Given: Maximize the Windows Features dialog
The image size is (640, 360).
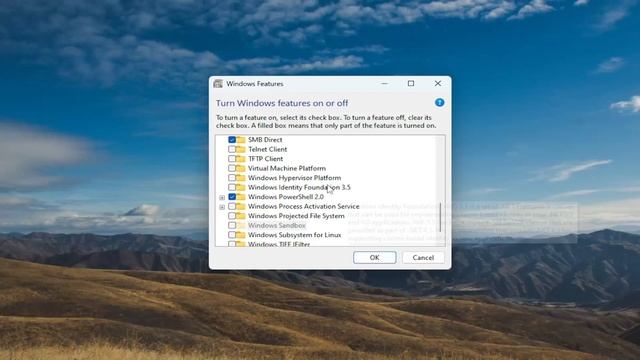Looking at the screenshot, I should tap(411, 83).
